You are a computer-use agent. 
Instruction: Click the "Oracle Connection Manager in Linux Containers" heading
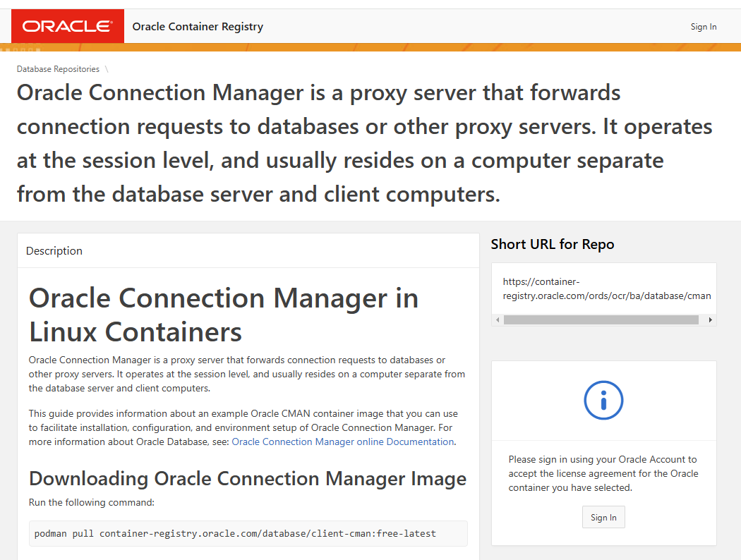224,314
